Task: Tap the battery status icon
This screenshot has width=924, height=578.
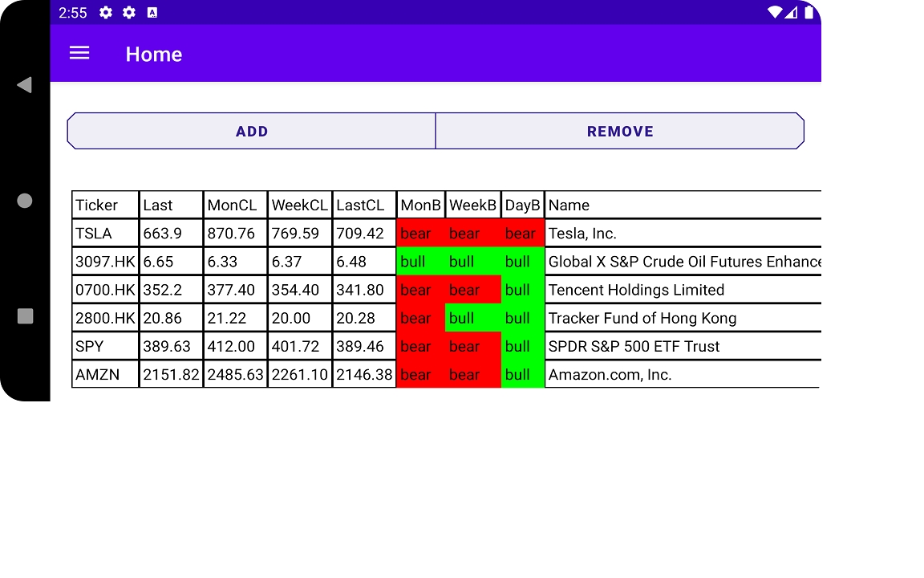Action: pyautogui.click(x=809, y=12)
